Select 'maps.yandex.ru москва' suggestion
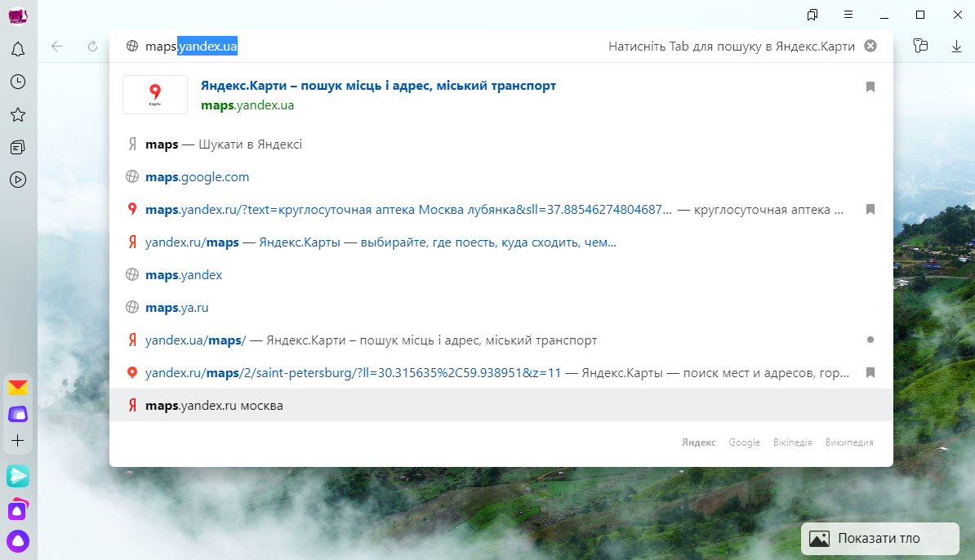975x560 pixels. pos(501,405)
